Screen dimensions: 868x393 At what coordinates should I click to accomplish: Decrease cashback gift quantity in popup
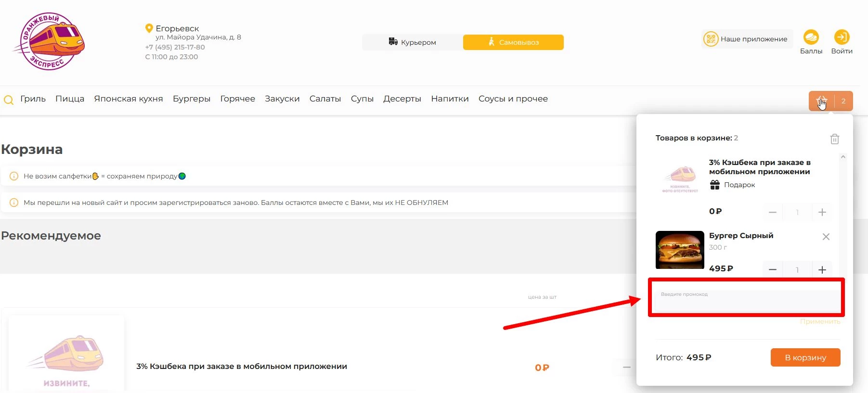[773, 212]
